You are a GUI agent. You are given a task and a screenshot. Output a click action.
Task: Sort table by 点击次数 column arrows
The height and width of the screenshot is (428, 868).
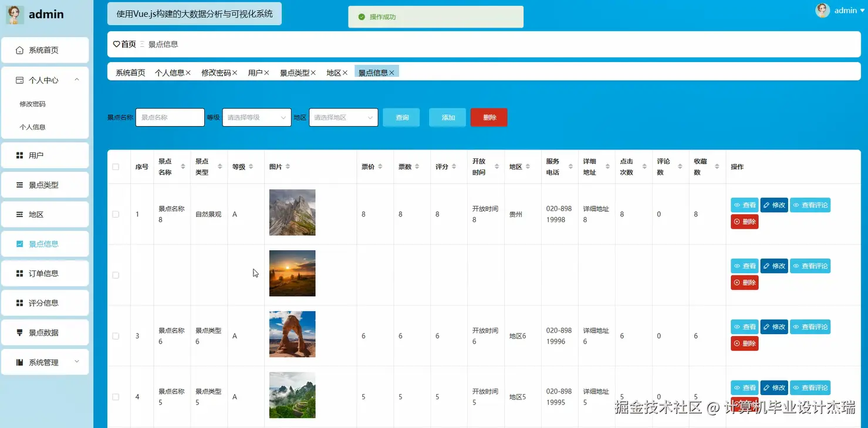[x=643, y=167]
